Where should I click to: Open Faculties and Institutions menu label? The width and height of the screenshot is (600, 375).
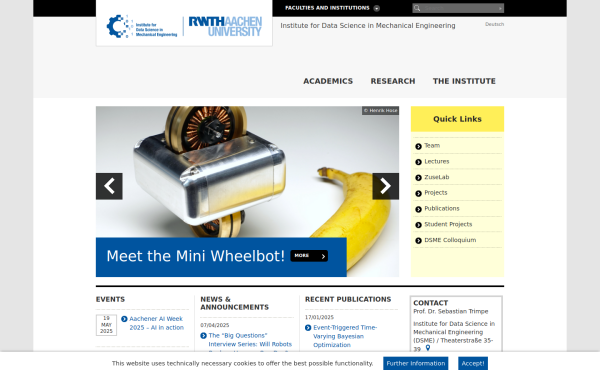coord(327,8)
